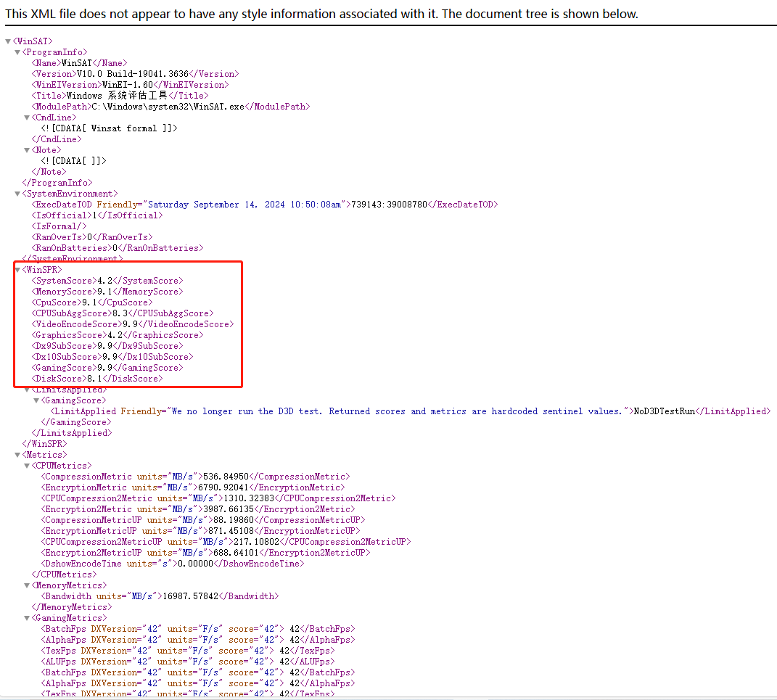Collapse GamingScore node under LimitsApplied

click(x=36, y=400)
